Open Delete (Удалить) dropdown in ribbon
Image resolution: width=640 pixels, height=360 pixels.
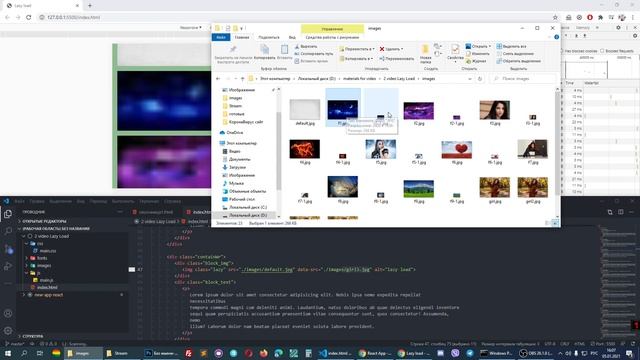pyautogui.click(x=391, y=49)
